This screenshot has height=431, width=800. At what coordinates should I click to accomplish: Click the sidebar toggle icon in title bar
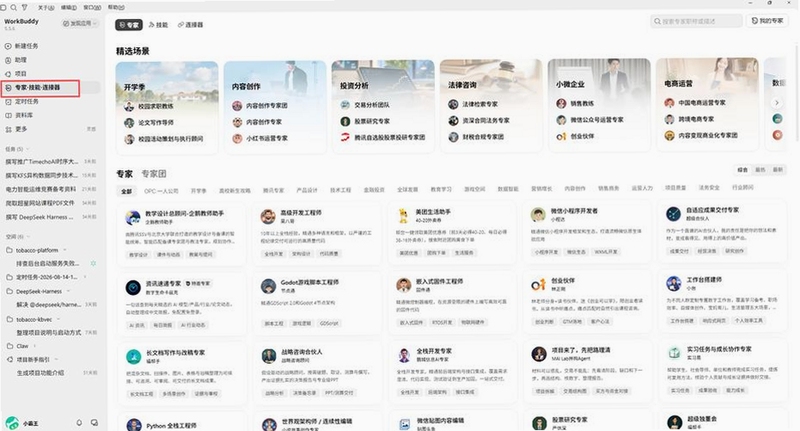click(3, 8)
